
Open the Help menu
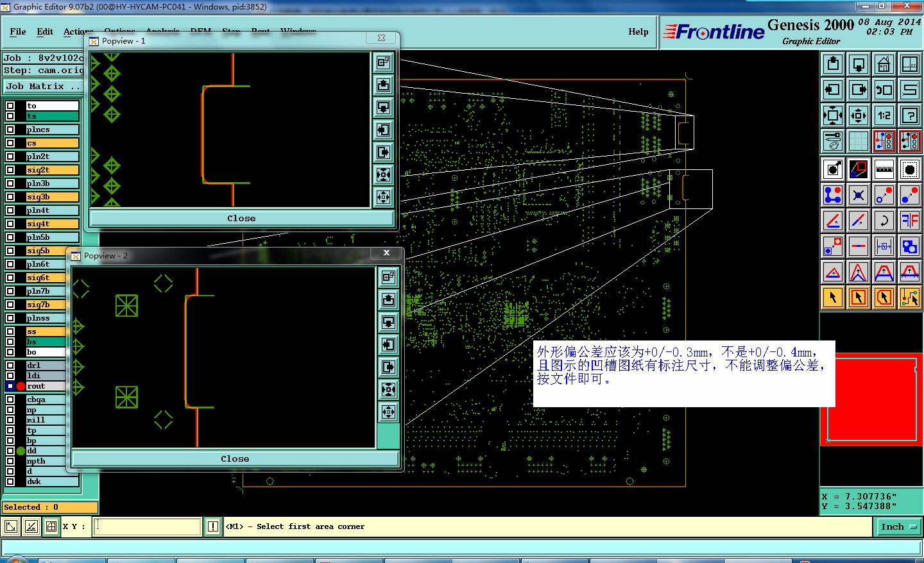[638, 31]
